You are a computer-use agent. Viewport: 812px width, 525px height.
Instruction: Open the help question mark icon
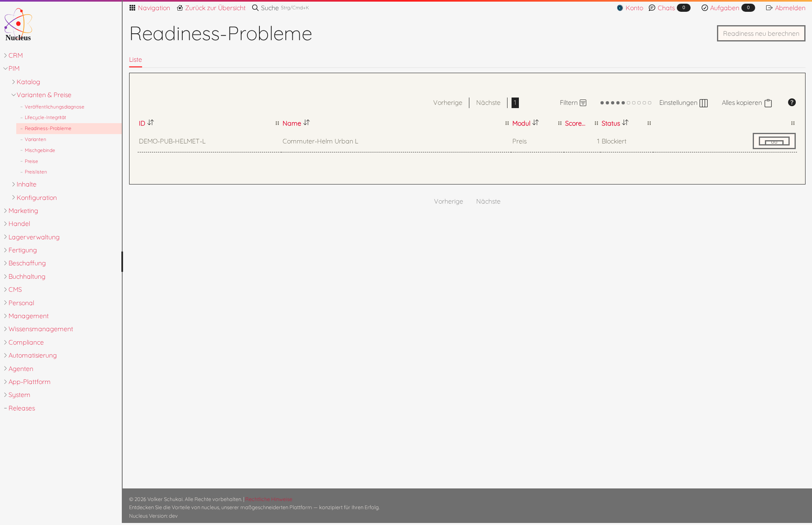click(792, 102)
